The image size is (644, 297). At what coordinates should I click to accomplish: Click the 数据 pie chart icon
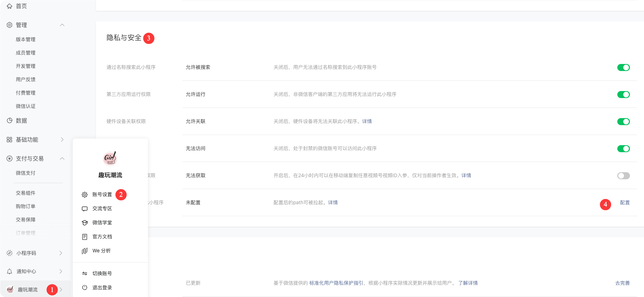tap(9, 121)
